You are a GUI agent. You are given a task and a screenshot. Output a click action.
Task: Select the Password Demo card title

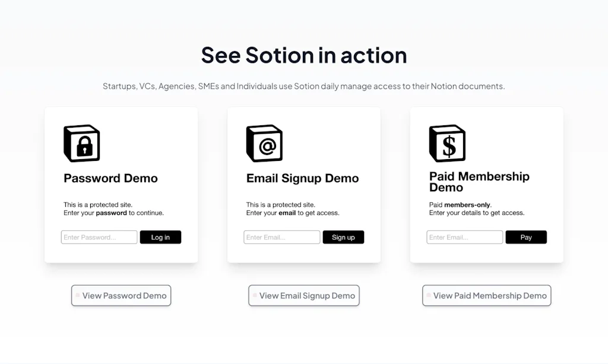(110, 178)
